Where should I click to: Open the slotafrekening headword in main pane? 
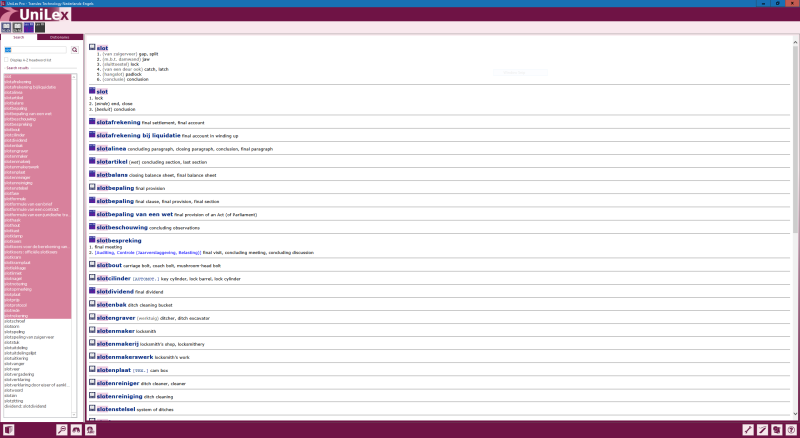[118, 123]
